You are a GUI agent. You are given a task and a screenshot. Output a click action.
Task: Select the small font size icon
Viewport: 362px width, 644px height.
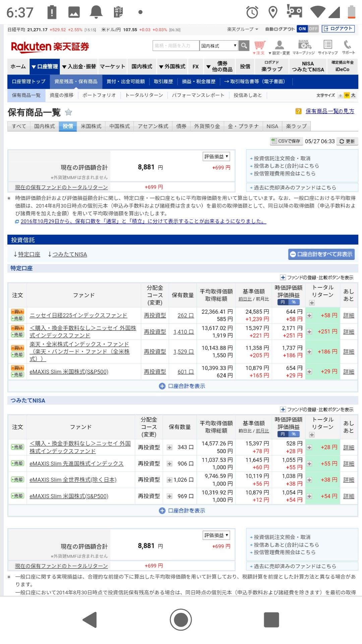(341, 95)
